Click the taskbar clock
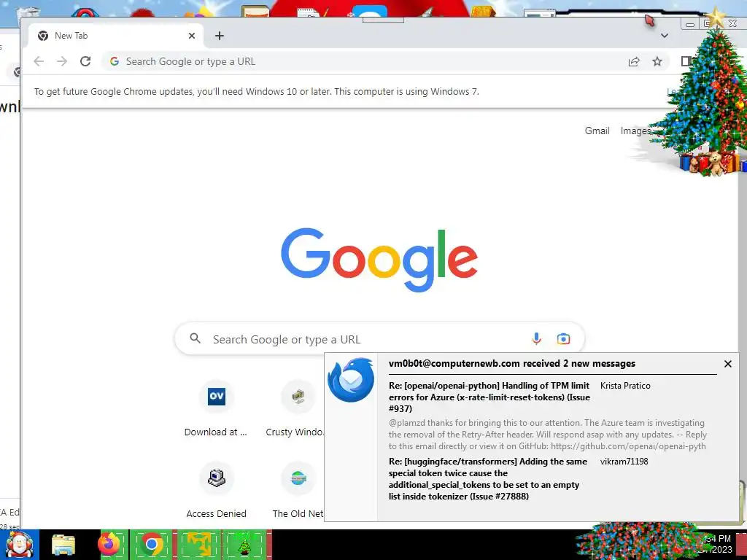Screen dimensions: 747x560 (719, 544)
